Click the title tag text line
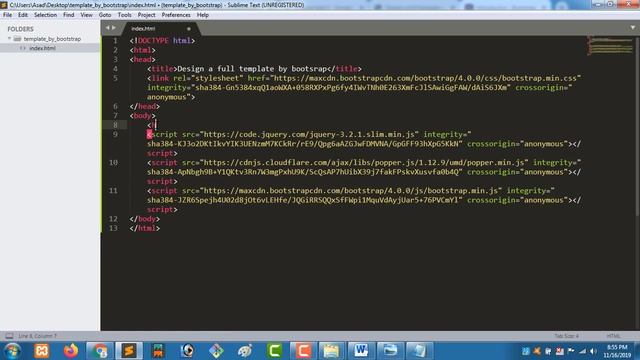Image resolution: width=640 pixels, height=360 pixels. tap(254, 69)
